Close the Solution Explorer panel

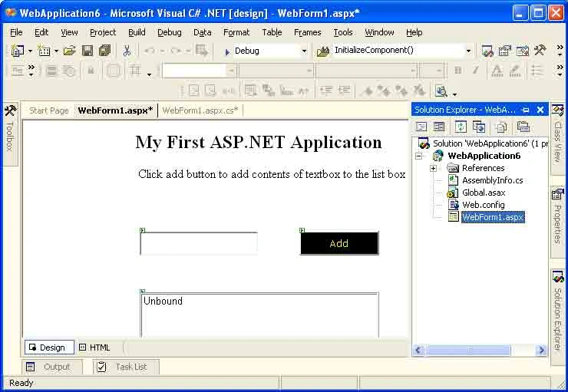point(540,110)
